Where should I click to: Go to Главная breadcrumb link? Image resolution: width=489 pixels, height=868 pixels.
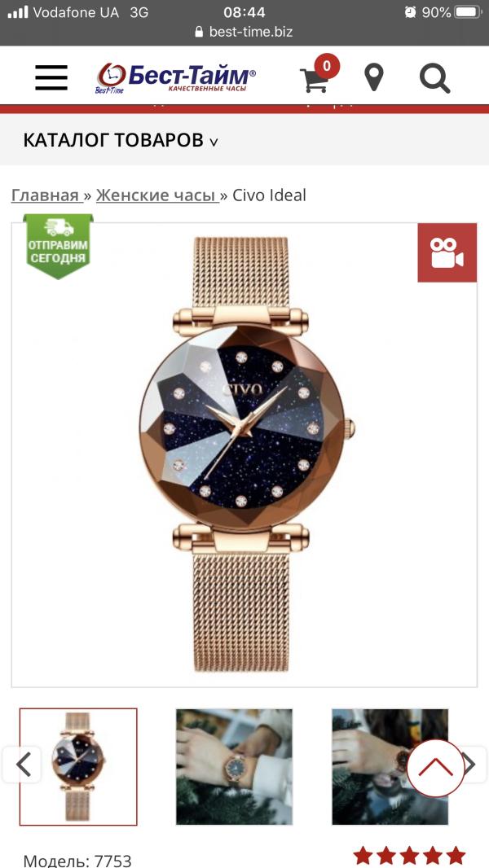tap(46, 195)
